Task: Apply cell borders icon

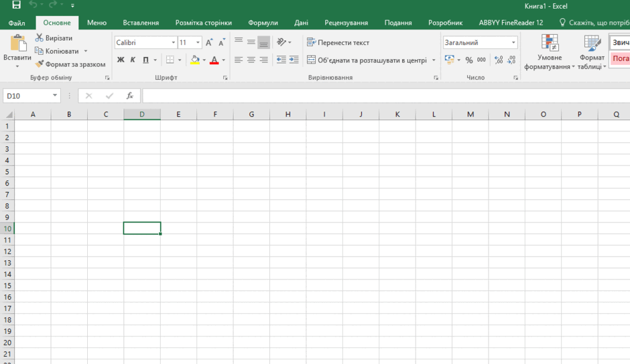Action: click(170, 60)
